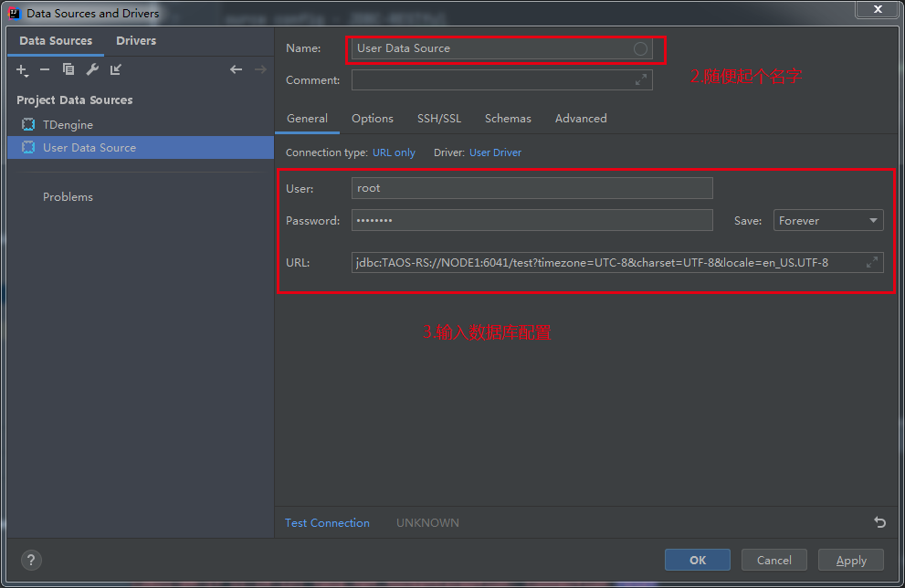This screenshot has height=588, width=905.
Task: Open help via the question mark icon
Action: 30,560
